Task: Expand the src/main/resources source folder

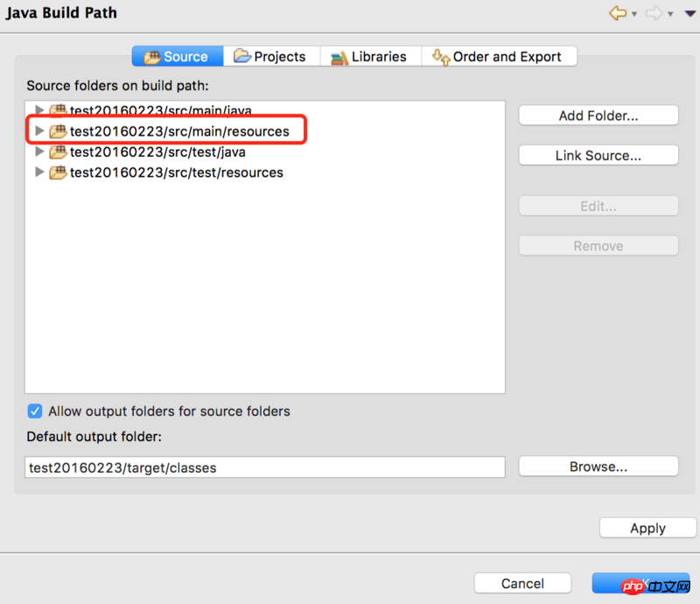Action: point(39,130)
